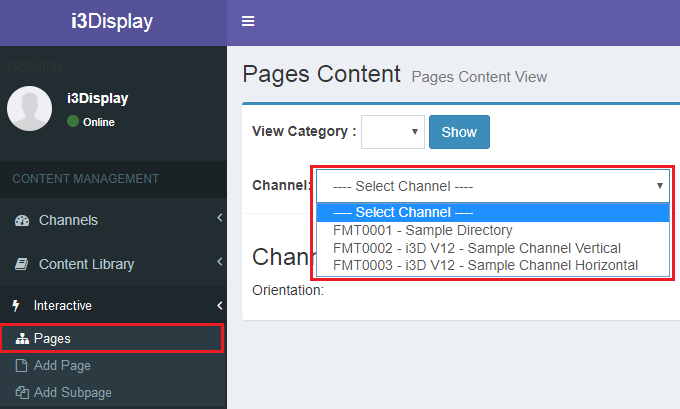Open the user avatar picture
680x409 pixels.
tap(29, 108)
